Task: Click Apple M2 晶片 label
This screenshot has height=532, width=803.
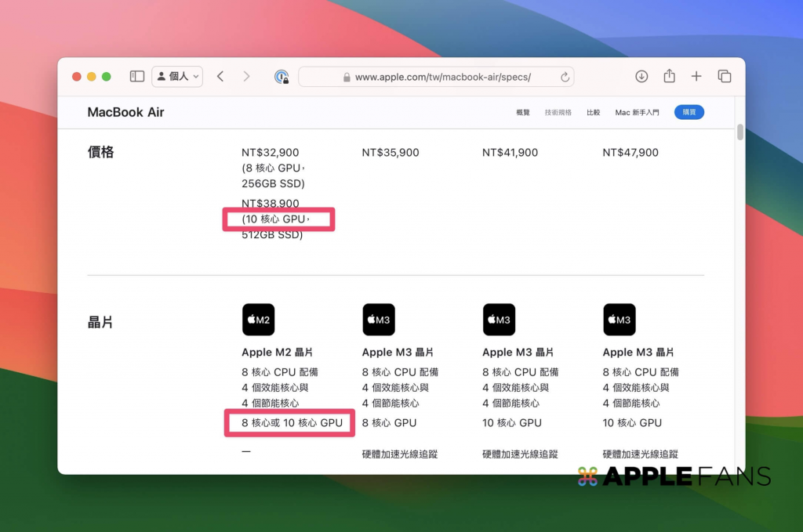Action: 277,352
